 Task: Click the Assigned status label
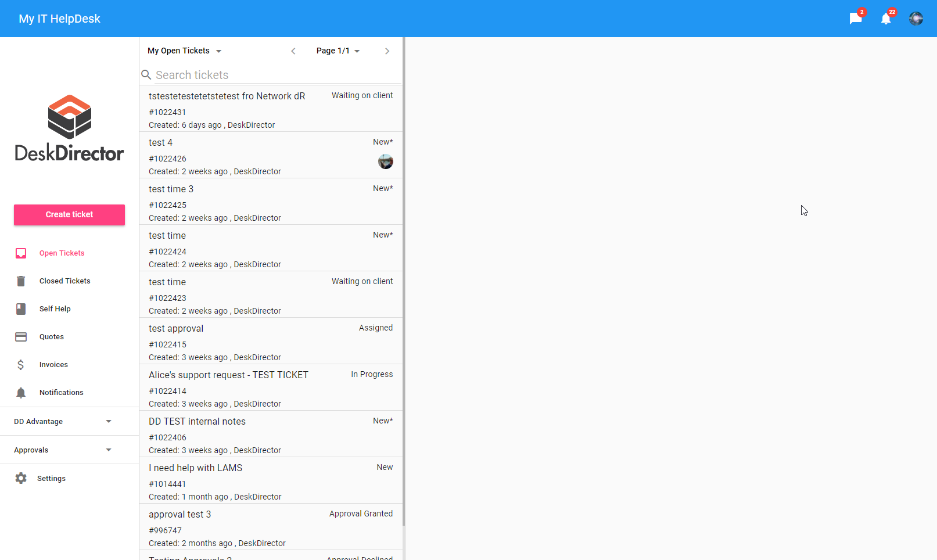[376, 328]
